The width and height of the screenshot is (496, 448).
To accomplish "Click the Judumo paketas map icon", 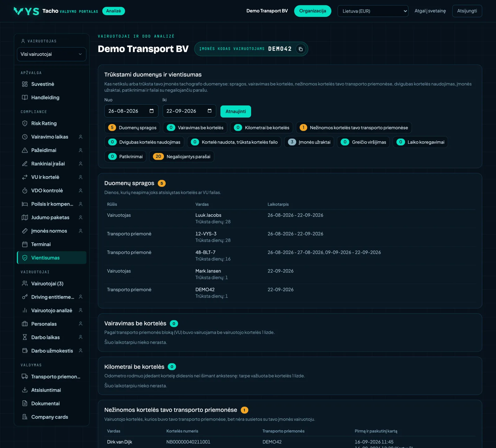I will pos(25,217).
